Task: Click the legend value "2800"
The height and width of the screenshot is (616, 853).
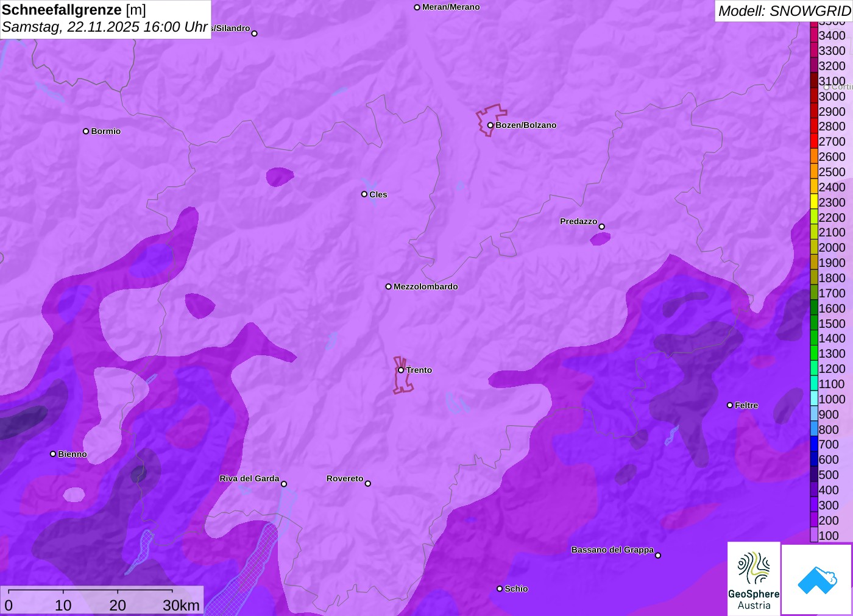Action: [x=832, y=126]
